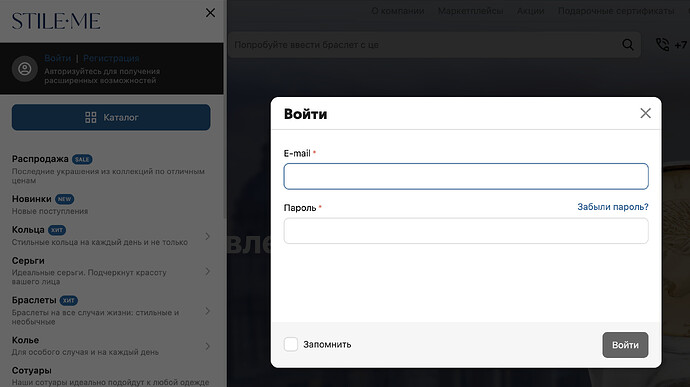Open Подарочные сертификаты menu item
The image size is (690, 387).
(616, 11)
